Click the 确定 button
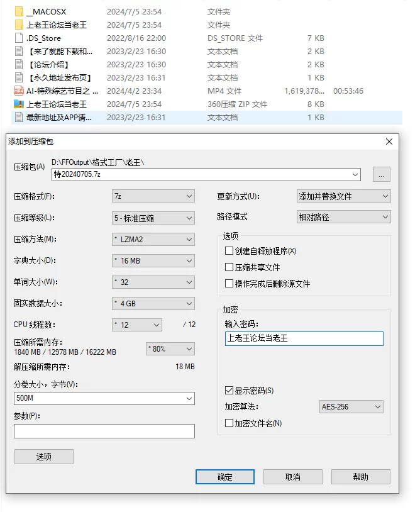 click(225, 477)
